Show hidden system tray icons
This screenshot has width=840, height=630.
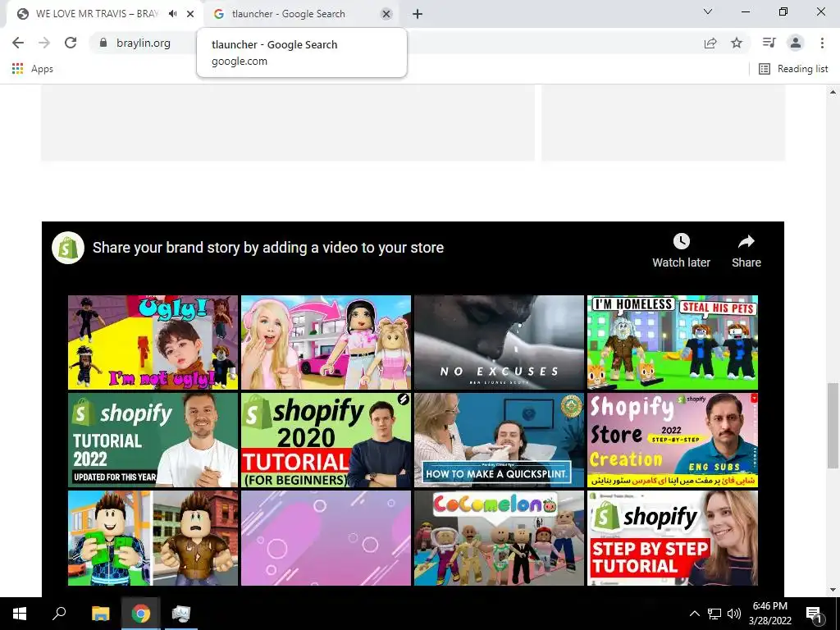coord(694,614)
